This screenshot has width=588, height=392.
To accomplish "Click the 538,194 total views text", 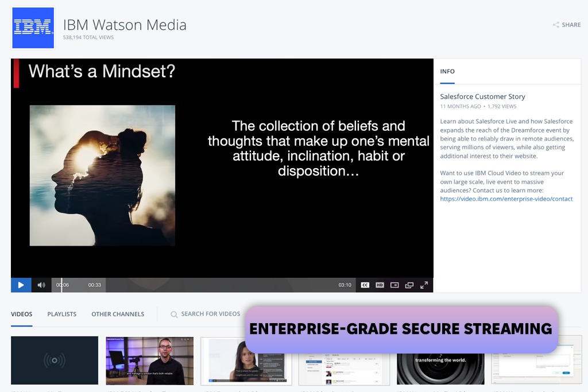I will pyautogui.click(x=88, y=37).
